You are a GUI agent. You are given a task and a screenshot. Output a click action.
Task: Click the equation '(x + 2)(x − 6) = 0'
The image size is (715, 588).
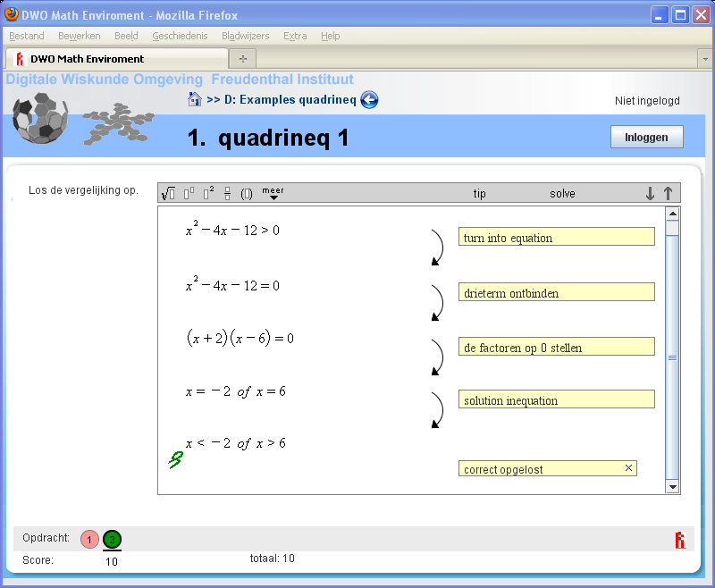[240, 338]
